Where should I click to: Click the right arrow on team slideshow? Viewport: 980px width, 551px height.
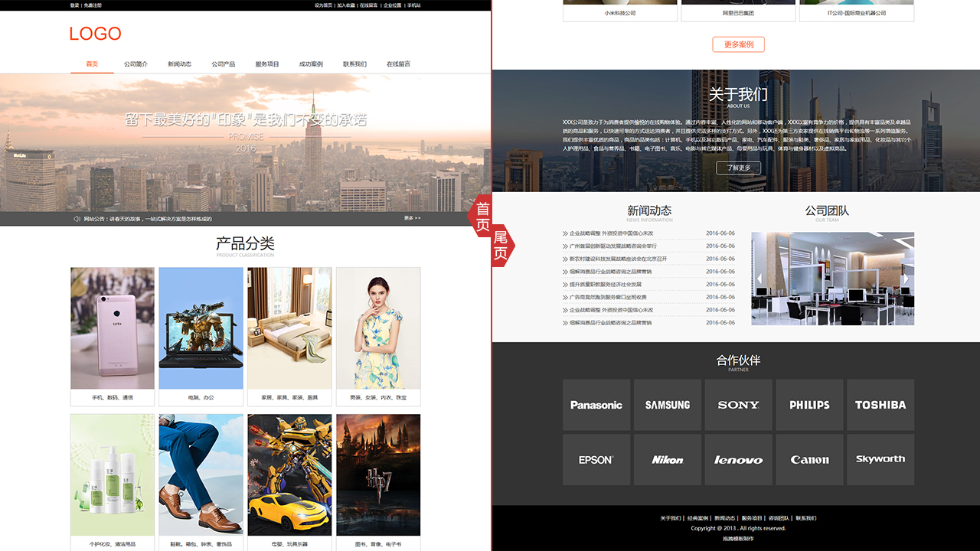coord(906,279)
